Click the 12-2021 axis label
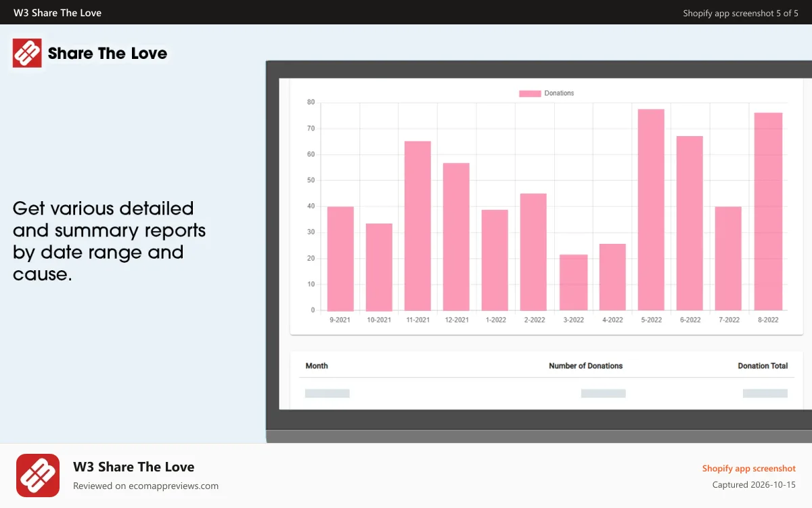 pyautogui.click(x=456, y=320)
